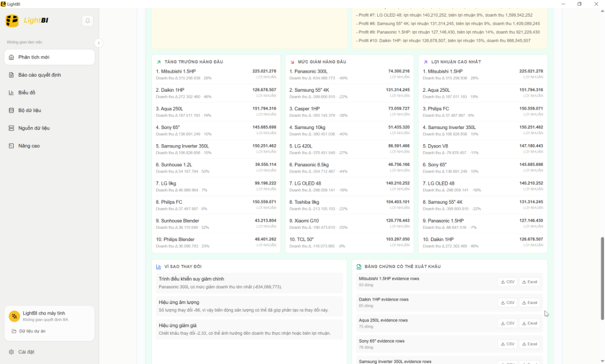The height and width of the screenshot is (364, 605).
Task: Select '1. Mitsubishi 1.5HP' in Tăng trưởng hàng đầu
Action: click(x=216, y=75)
